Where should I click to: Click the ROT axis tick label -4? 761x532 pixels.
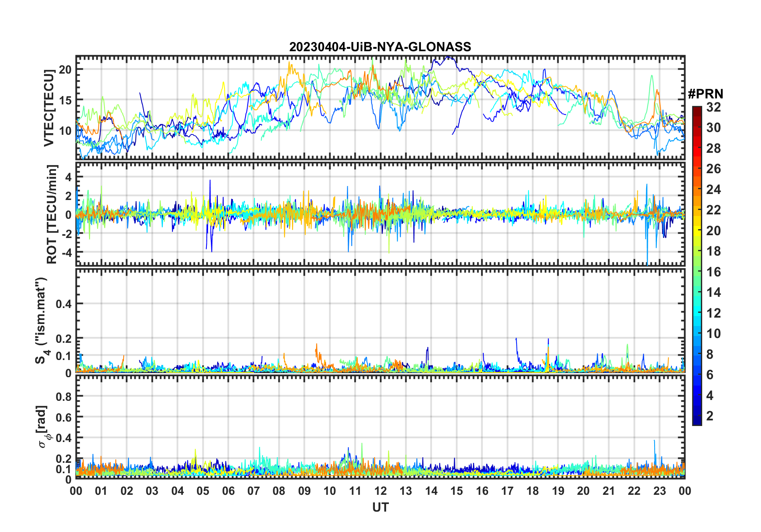(x=66, y=253)
